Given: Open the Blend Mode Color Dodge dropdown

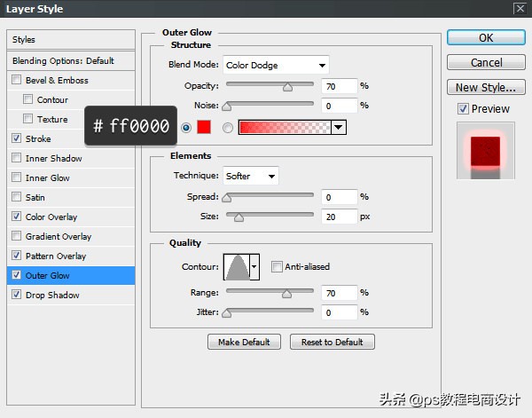Looking at the screenshot, I should click(276, 65).
